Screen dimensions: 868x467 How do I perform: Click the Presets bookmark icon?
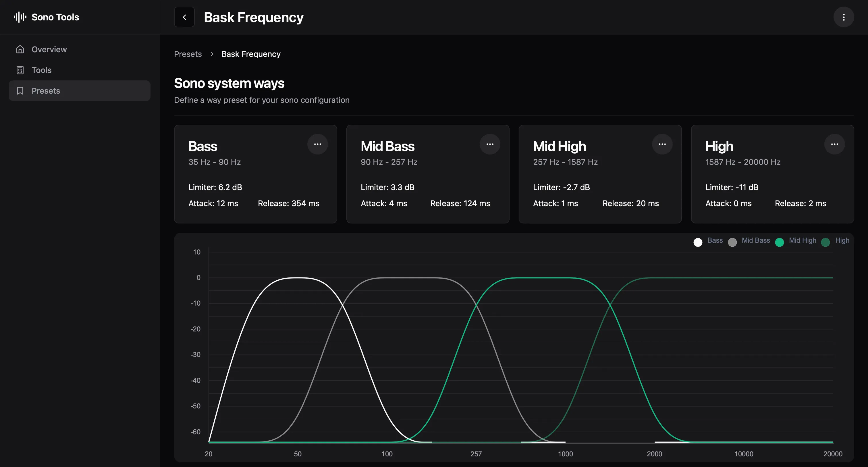20,91
